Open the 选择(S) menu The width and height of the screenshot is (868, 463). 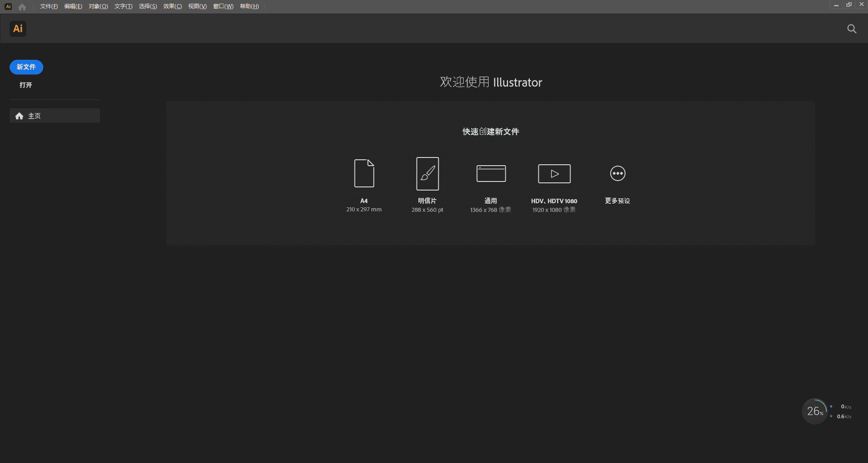pyautogui.click(x=148, y=6)
